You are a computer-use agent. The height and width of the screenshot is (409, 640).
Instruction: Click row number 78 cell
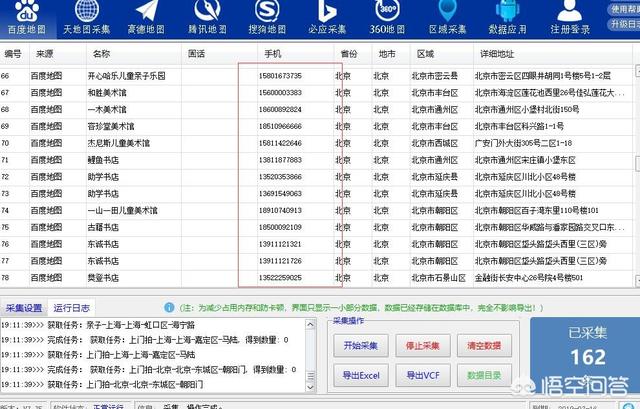[x=5, y=278]
